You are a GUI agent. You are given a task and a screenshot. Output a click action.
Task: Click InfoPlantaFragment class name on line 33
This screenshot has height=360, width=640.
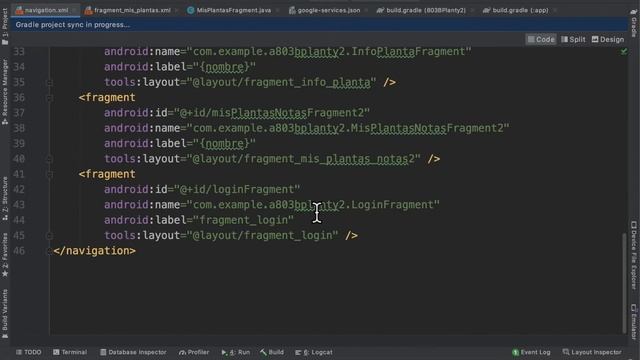tap(408, 52)
